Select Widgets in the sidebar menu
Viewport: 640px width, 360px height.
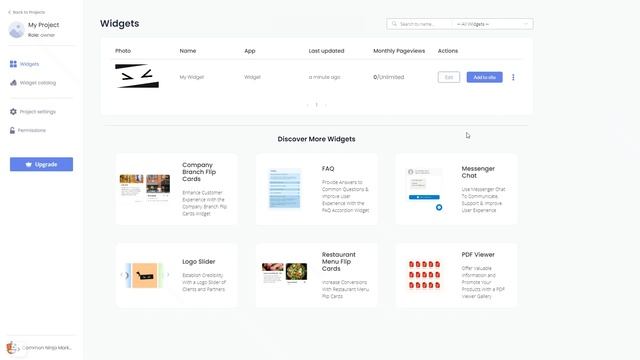click(x=29, y=64)
